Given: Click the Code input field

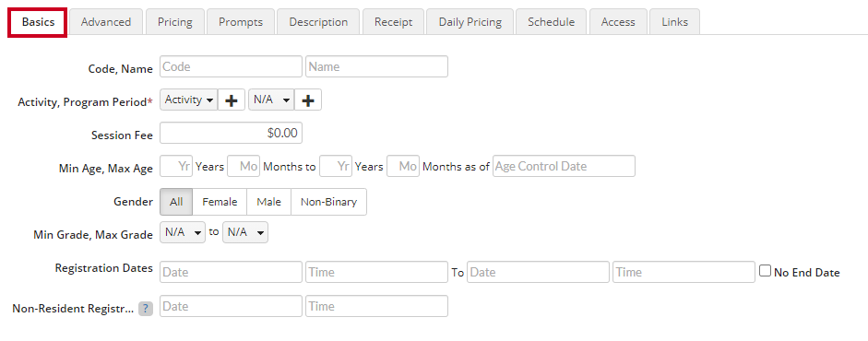Looking at the screenshot, I should tap(232, 66).
